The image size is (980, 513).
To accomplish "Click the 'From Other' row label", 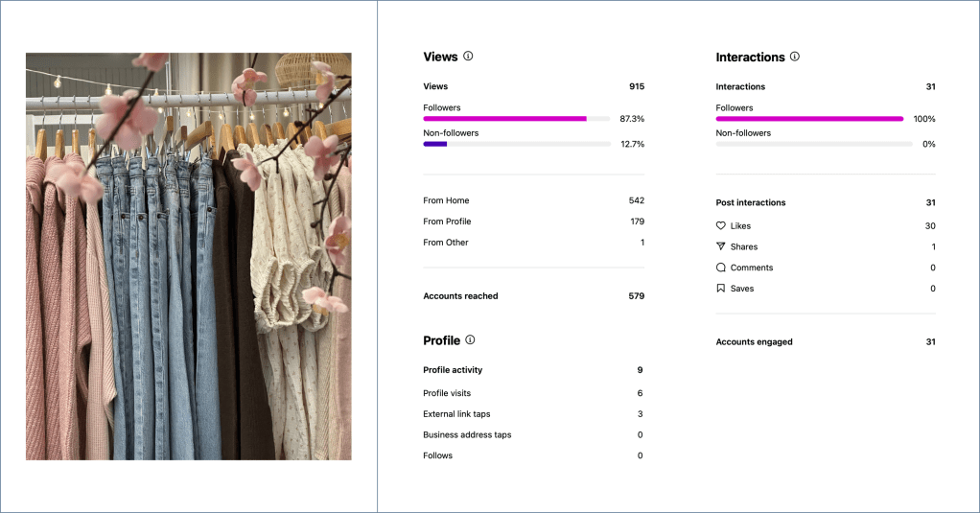I will [446, 243].
